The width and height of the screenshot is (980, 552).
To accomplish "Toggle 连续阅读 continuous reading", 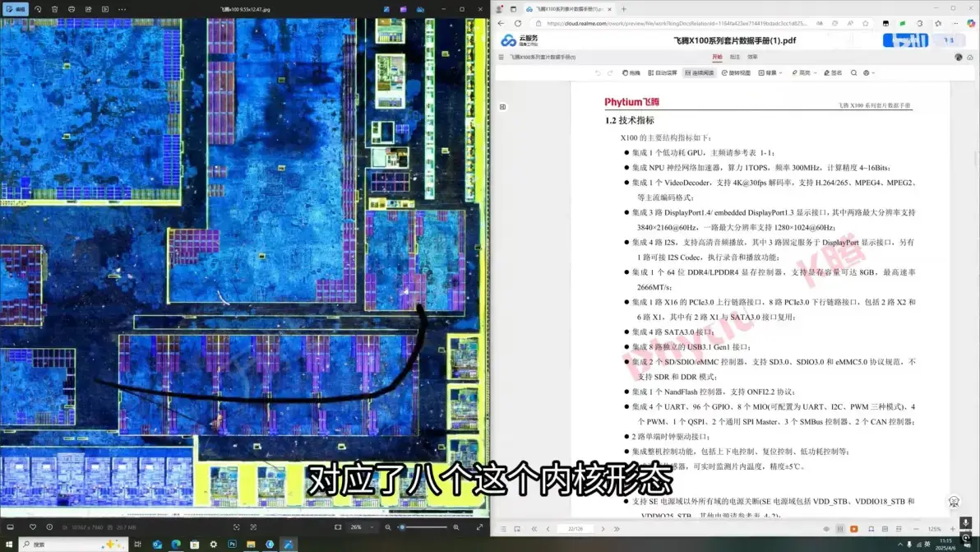I will coord(700,73).
